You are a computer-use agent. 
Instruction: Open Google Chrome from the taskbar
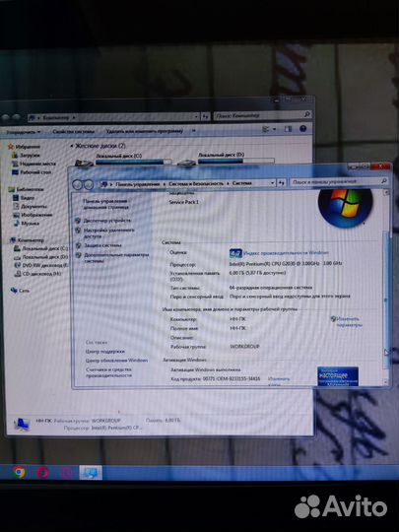19,472
